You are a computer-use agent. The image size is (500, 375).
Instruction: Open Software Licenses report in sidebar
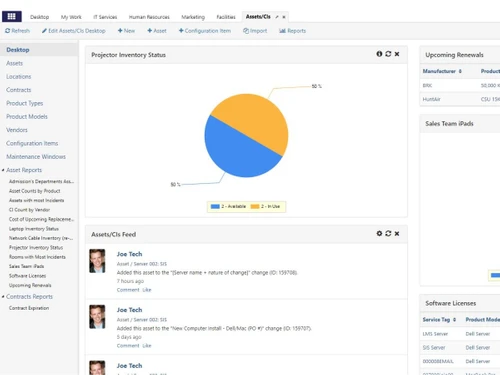click(x=27, y=276)
